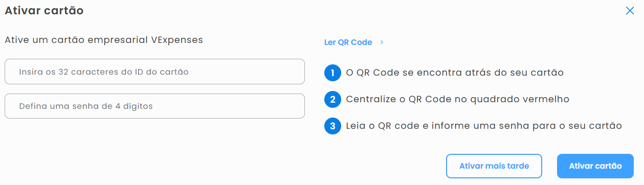
Task: Click the text 'Centralize o QR Code no quadrado vermelho'
Action: 457,99
